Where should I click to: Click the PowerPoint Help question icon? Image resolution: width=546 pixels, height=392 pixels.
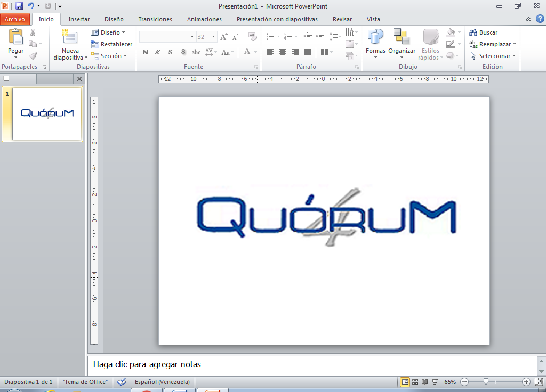pos(540,19)
